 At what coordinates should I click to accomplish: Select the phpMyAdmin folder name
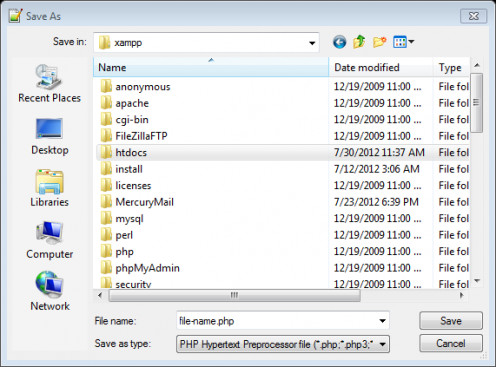[x=147, y=268]
